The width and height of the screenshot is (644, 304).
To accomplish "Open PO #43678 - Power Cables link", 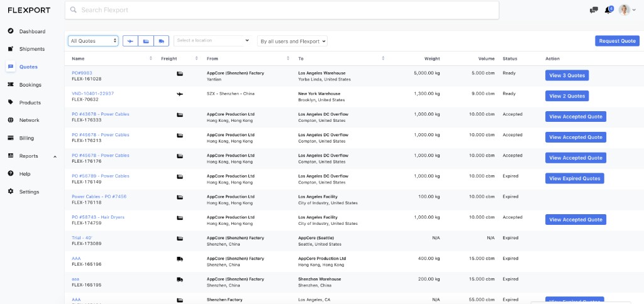I will [x=100, y=114].
